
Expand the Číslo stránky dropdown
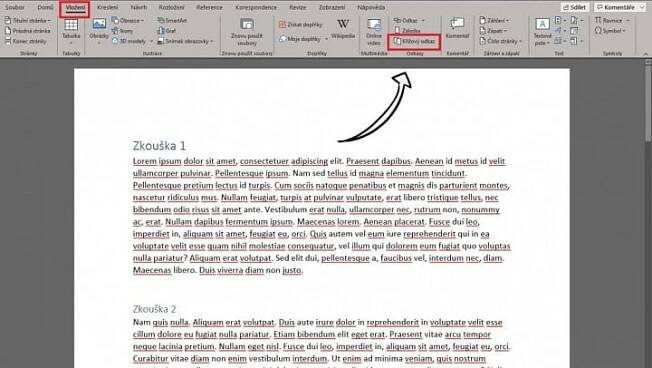501,41
